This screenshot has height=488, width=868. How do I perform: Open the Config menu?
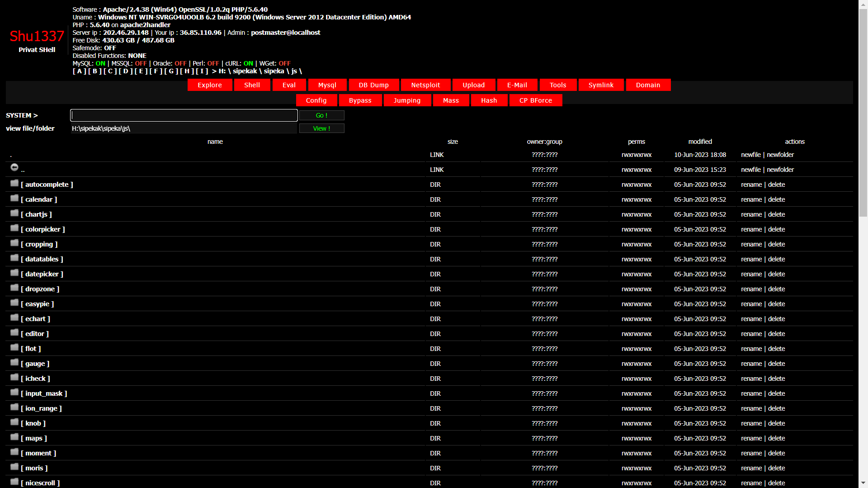pyautogui.click(x=316, y=100)
